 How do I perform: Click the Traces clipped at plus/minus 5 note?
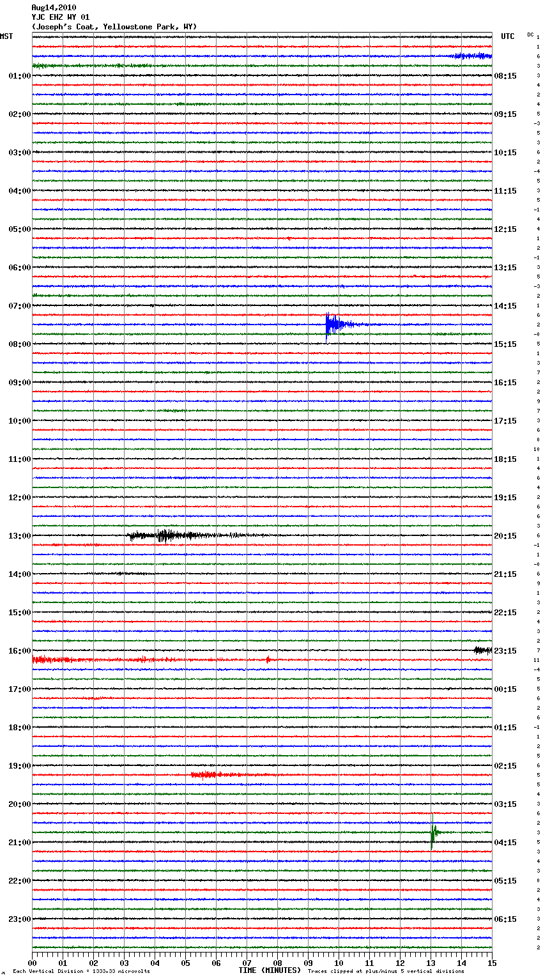tap(386, 972)
